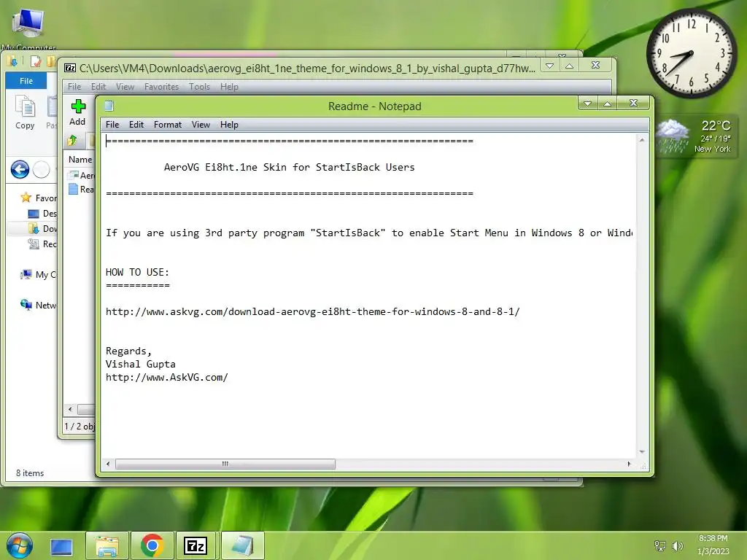The width and height of the screenshot is (747, 560).
Task: Select Network in Explorer sidebar
Action: point(38,305)
